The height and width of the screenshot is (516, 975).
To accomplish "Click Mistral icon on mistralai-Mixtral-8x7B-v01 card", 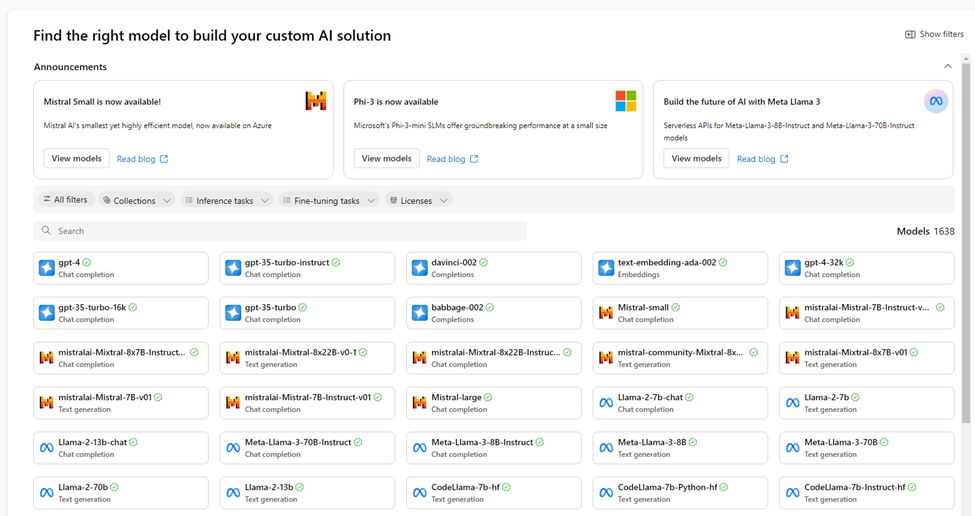I will click(x=793, y=358).
